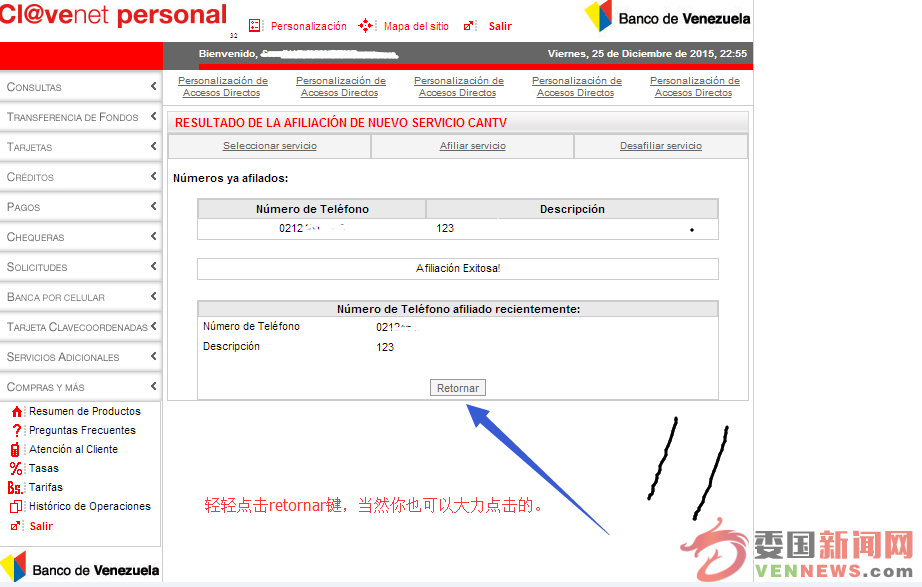Screen dimensions: 922x587
Task: Switch to the Desafiliar servicio tab
Action: [661, 146]
